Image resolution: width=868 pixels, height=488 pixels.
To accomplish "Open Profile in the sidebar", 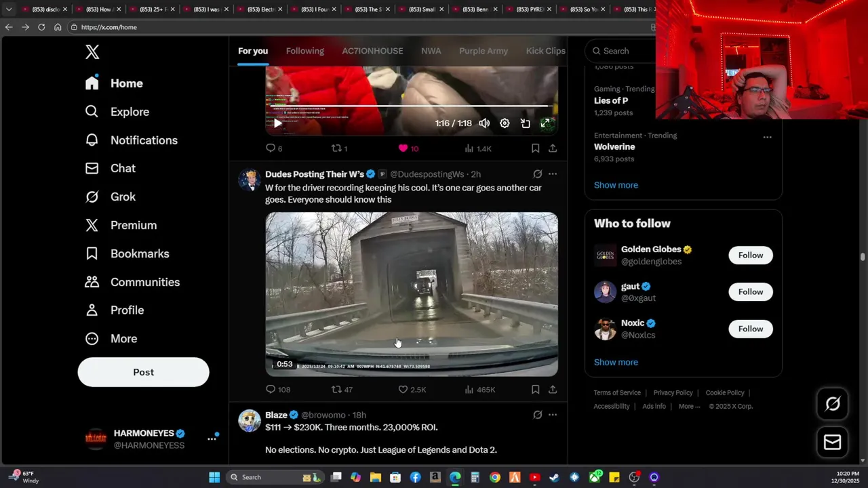I will click(114, 310).
